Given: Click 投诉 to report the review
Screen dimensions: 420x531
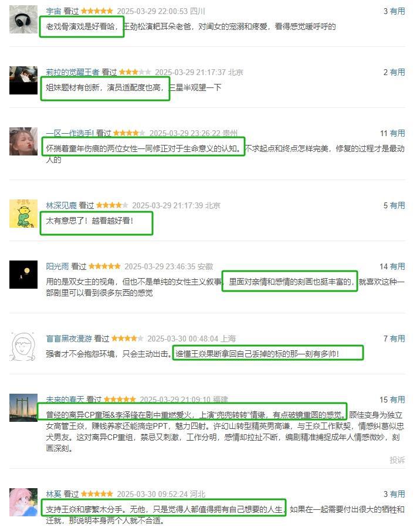Looking at the screenshot, I should (x=397, y=459).
